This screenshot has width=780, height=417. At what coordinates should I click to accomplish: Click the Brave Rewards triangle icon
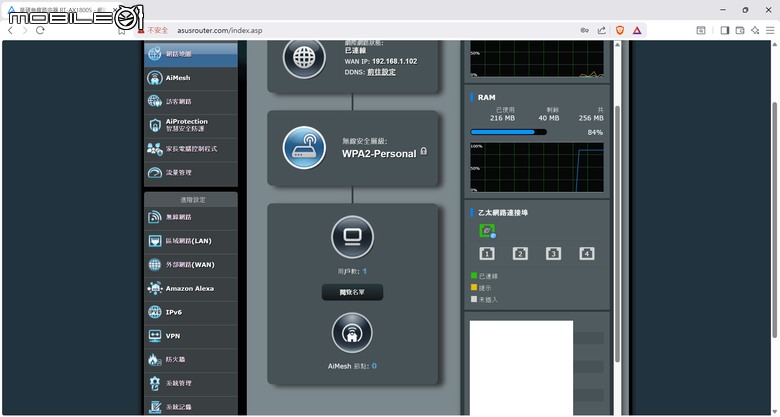point(637,30)
